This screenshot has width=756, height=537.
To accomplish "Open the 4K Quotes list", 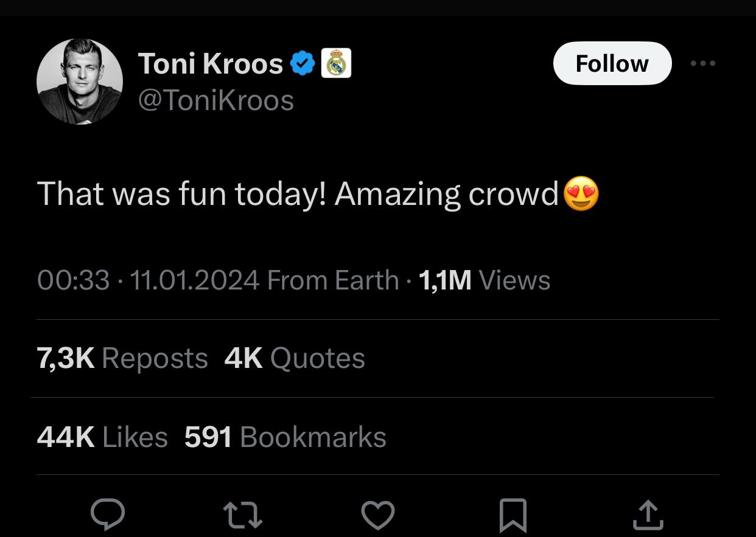I will (295, 358).
